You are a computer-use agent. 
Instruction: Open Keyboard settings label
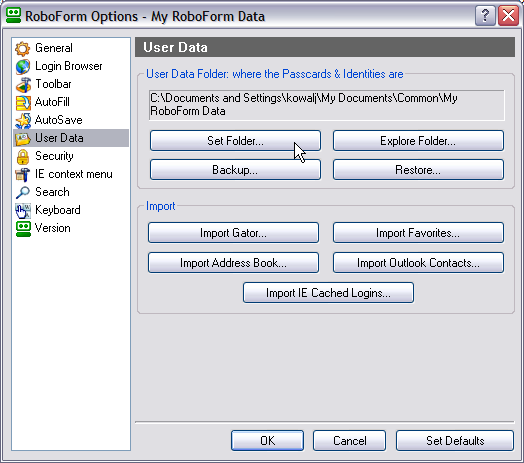58,210
